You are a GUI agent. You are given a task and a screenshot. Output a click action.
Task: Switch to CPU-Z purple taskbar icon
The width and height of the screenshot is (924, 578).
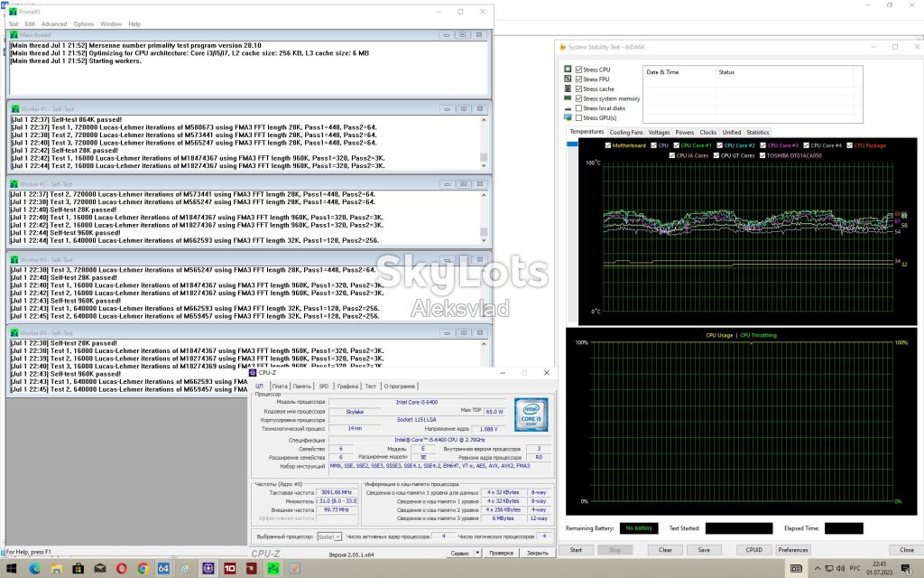click(208, 569)
